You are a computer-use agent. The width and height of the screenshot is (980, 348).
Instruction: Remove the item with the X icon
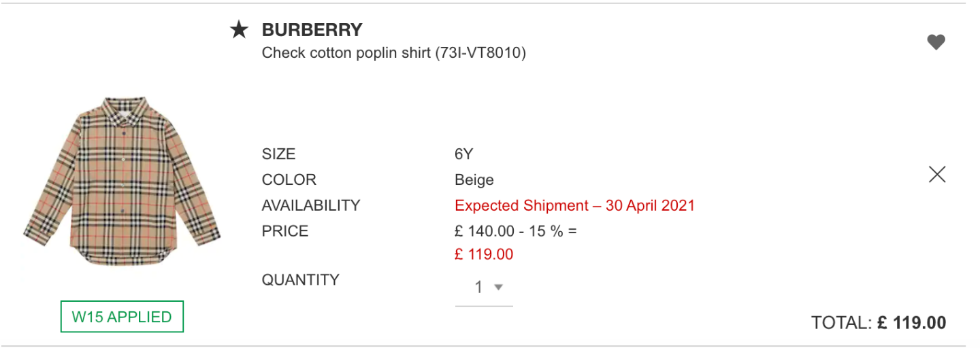[x=937, y=175]
